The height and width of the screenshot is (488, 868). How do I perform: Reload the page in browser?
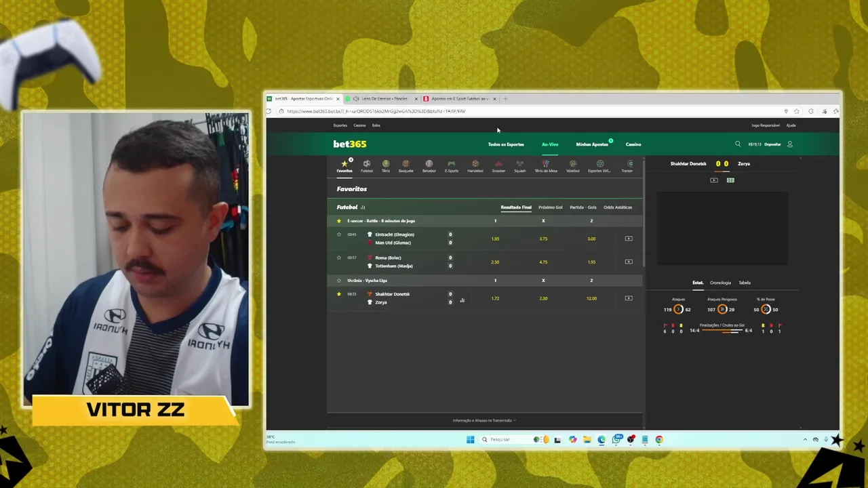pyautogui.click(x=269, y=111)
